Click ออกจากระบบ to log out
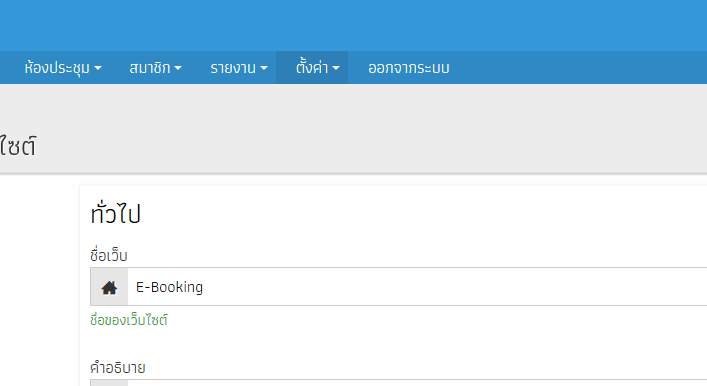The width and height of the screenshot is (707, 386). [x=409, y=68]
